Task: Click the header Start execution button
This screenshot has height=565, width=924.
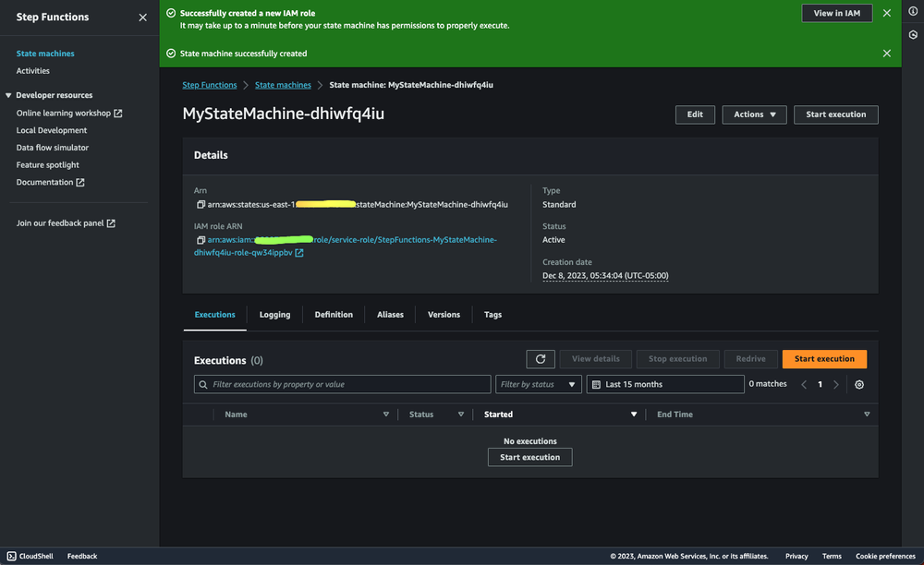Action: click(x=835, y=114)
